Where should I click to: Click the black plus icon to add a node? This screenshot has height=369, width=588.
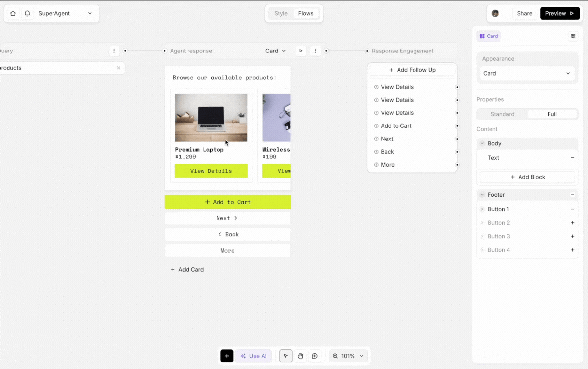tap(227, 356)
